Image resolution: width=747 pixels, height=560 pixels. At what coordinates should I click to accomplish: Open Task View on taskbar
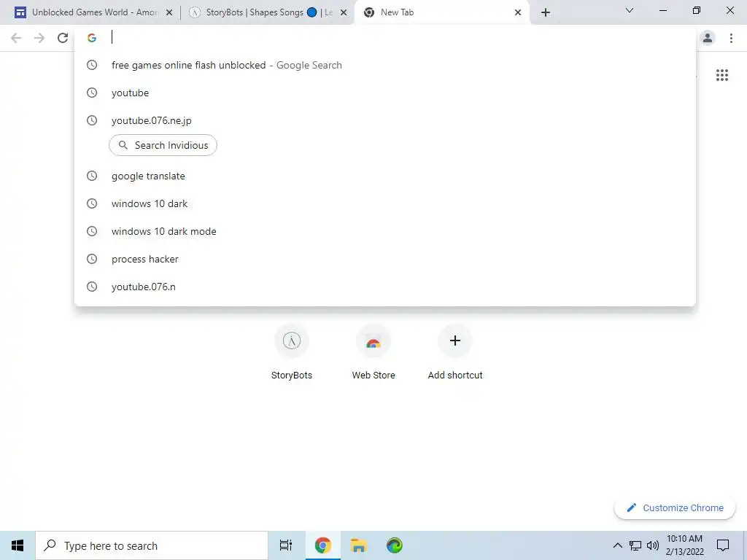(x=286, y=545)
